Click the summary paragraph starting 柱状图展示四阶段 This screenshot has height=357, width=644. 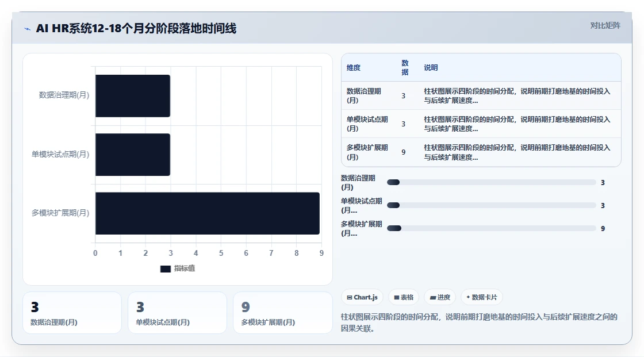pos(479,323)
